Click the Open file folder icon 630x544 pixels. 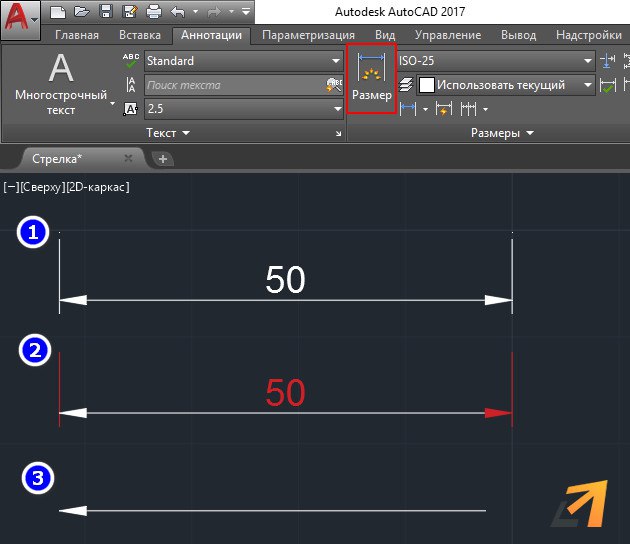pos(82,12)
